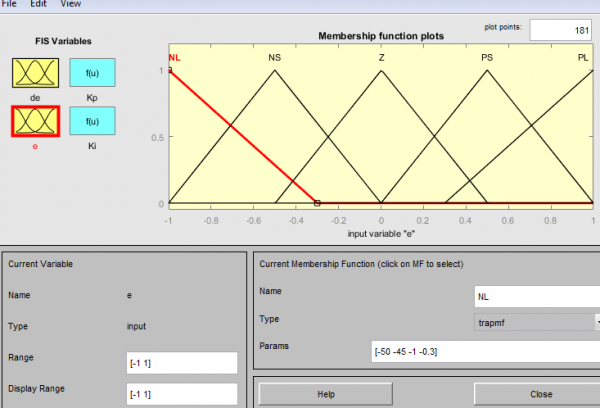
Task: Click the plot points field
Action: pos(561,30)
